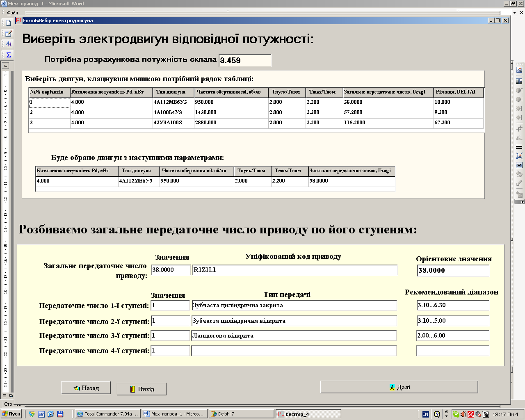Click Format Picture paint bucket icon

click(x=519, y=174)
